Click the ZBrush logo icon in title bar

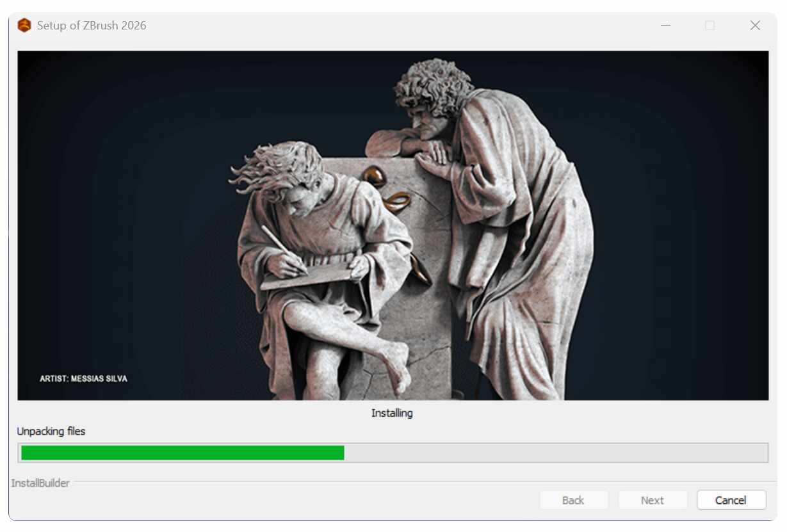pos(24,26)
